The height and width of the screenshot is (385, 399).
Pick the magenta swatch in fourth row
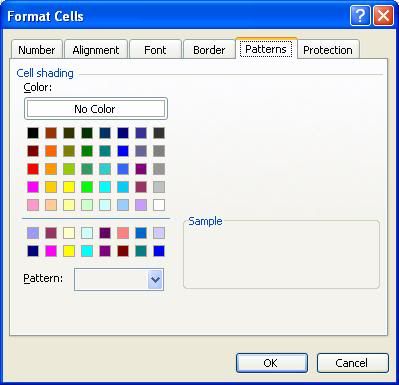click(33, 187)
